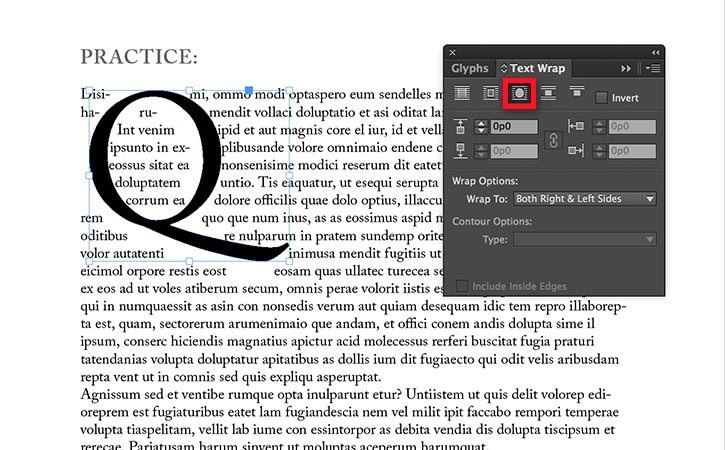Click the left offset value field
Viewport: 725px width, 450px height.
click(x=632, y=127)
